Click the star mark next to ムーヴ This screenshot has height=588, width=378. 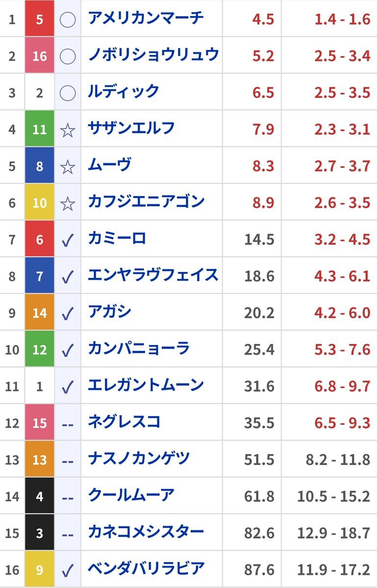tap(67, 167)
